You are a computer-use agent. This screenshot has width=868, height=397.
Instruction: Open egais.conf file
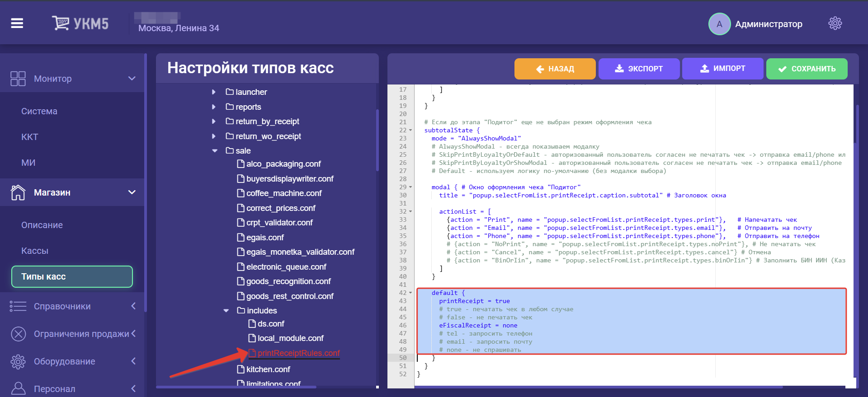pyautogui.click(x=265, y=238)
